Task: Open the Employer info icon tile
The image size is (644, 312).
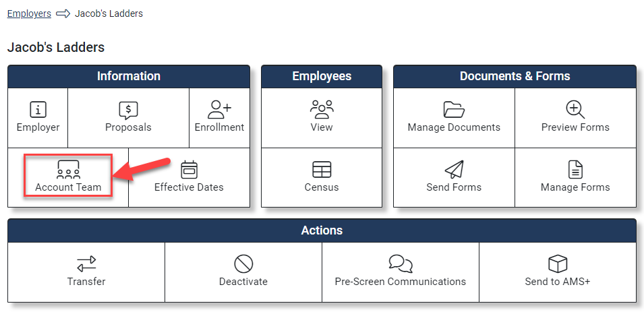Action: (38, 110)
